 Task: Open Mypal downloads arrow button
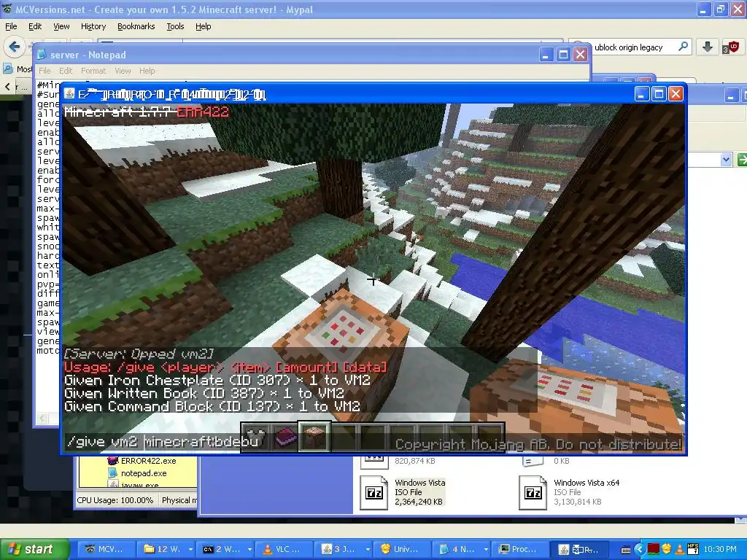707,47
